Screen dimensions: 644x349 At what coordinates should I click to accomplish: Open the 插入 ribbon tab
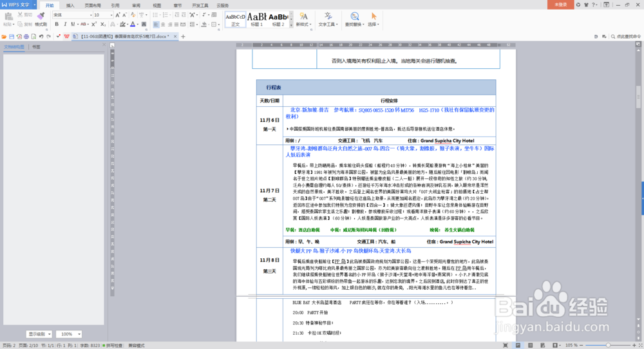[x=70, y=5]
